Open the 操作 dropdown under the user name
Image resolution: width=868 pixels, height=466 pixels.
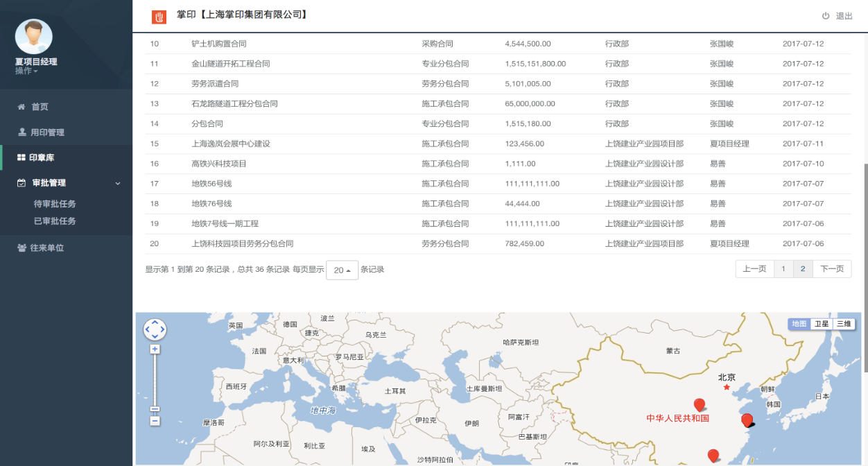26,71
